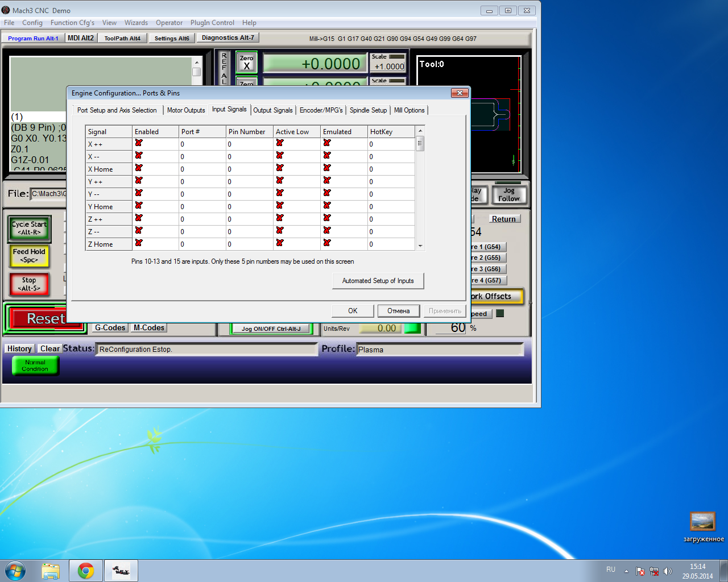The height and width of the screenshot is (582, 728).
Task: Click Pin Number cell of Z Home row
Action: coord(250,244)
